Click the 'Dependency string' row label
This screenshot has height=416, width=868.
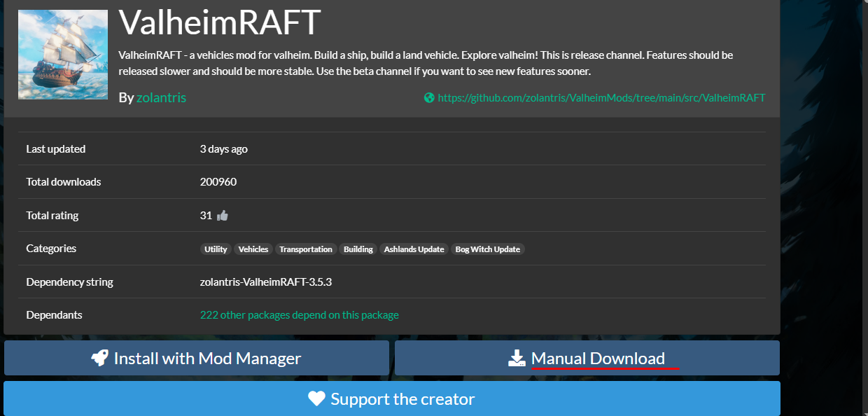69,282
